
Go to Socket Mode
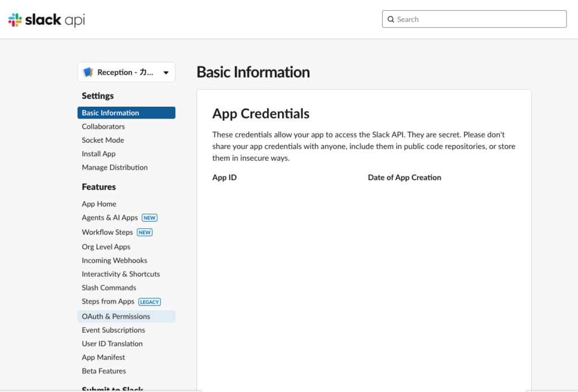(x=103, y=140)
